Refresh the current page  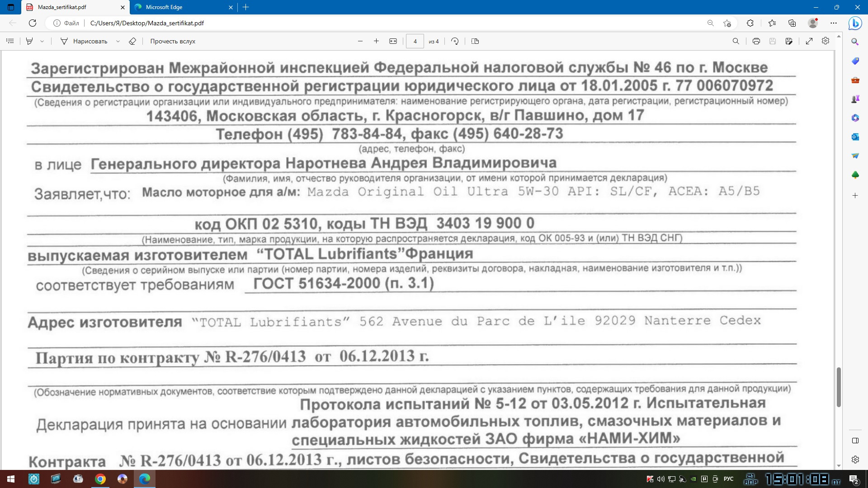33,23
